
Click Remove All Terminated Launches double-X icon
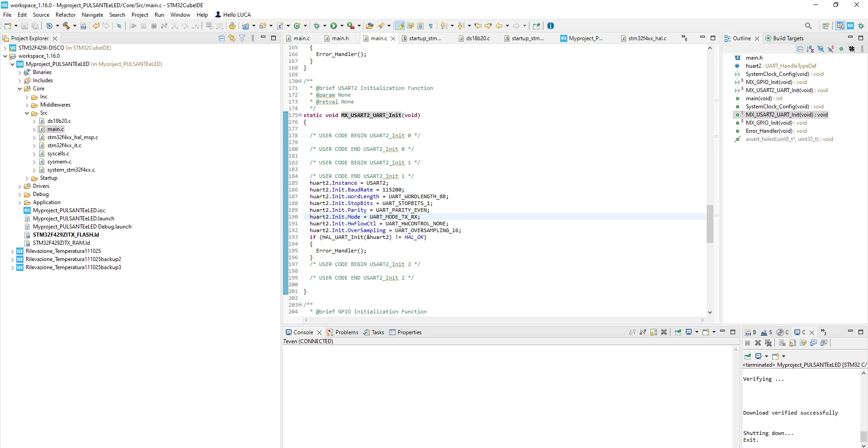click(768, 343)
